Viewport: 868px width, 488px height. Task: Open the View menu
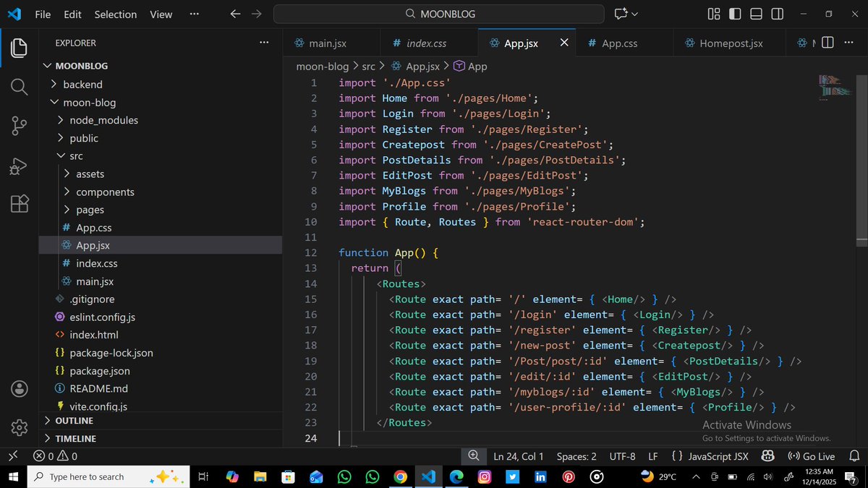pyautogui.click(x=161, y=14)
